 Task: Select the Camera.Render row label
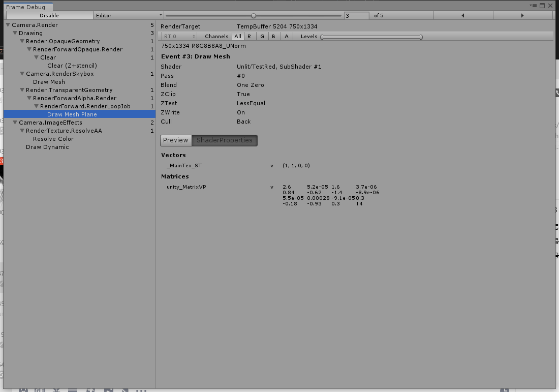[x=35, y=25]
